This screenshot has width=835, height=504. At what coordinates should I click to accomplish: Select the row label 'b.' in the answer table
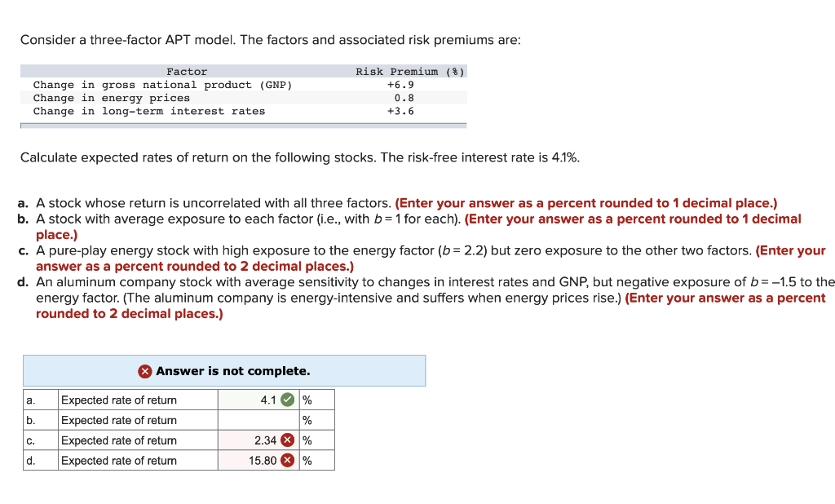(29, 420)
